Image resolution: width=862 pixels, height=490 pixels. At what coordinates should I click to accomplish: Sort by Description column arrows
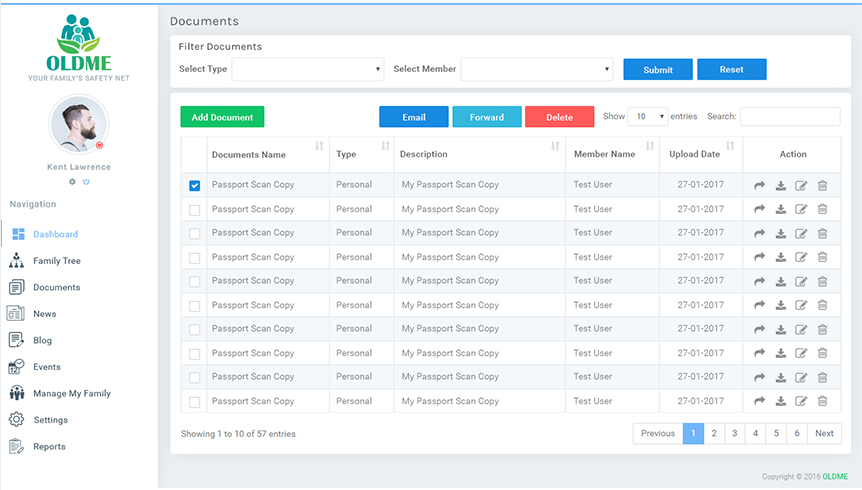point(555,146)
